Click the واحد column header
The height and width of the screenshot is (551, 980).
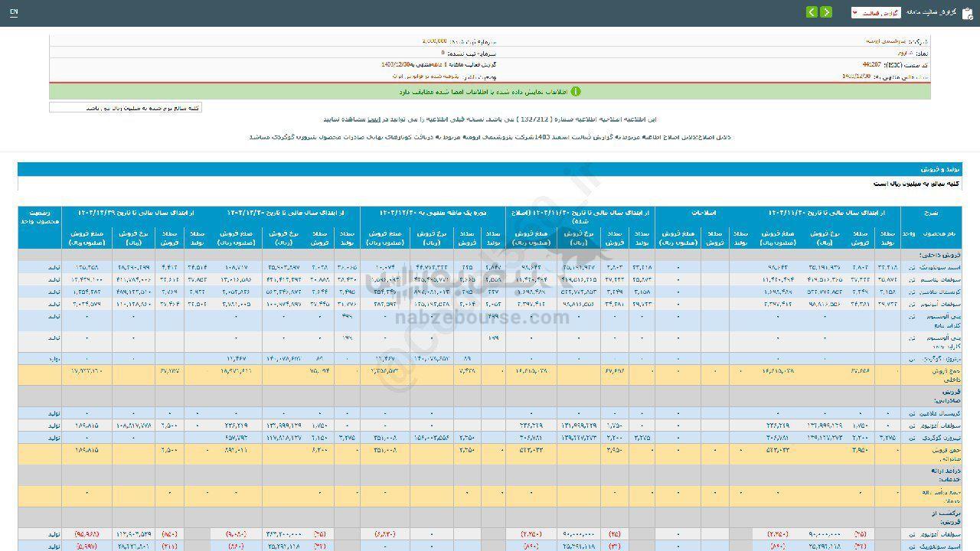(910, 233)
